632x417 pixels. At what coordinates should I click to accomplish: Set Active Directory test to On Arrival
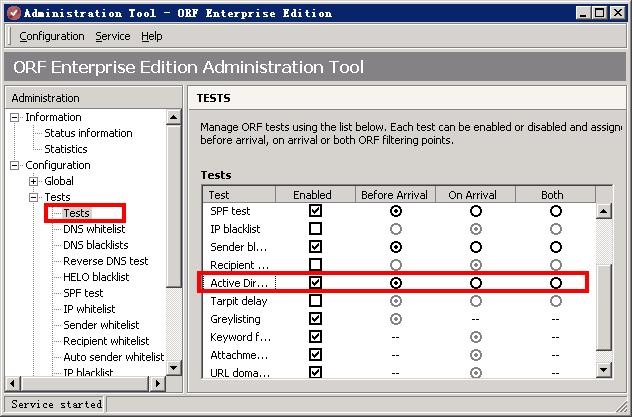[476, 283]
